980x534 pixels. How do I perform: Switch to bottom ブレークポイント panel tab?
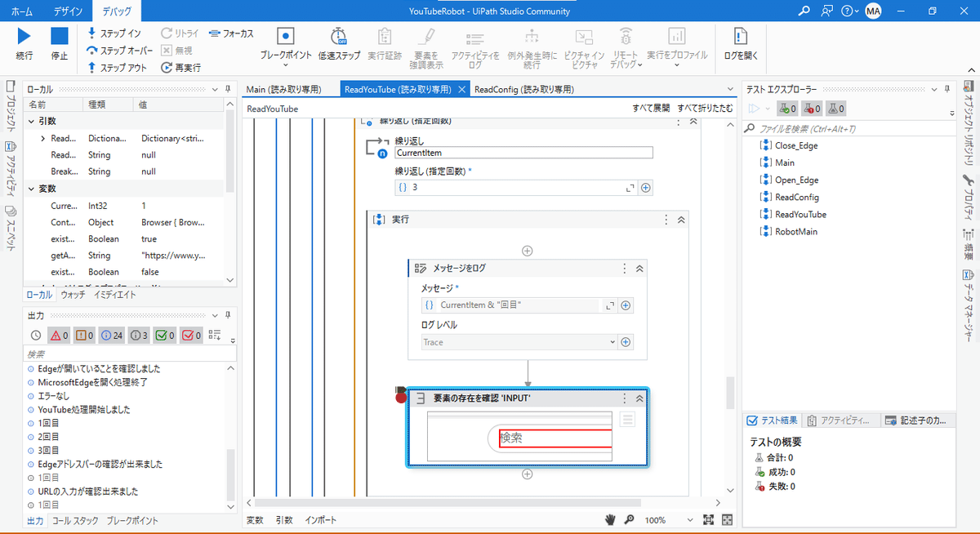[132, 520]
